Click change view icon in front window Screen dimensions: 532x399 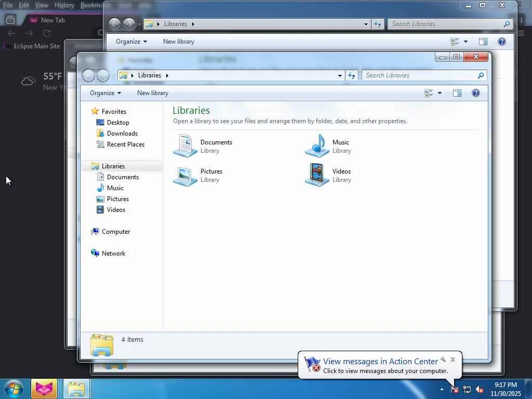pos(429,93)
